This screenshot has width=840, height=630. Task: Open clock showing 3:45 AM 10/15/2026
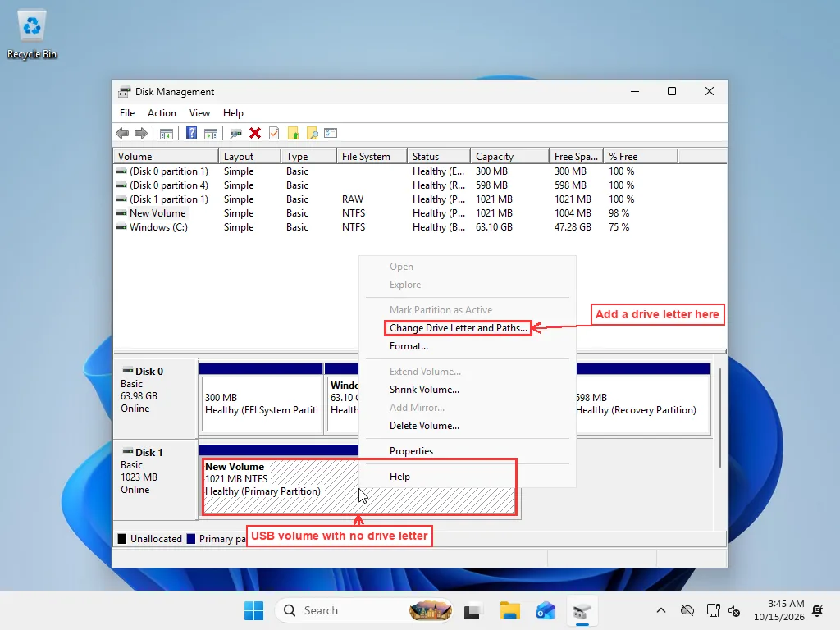coord(778,610)
